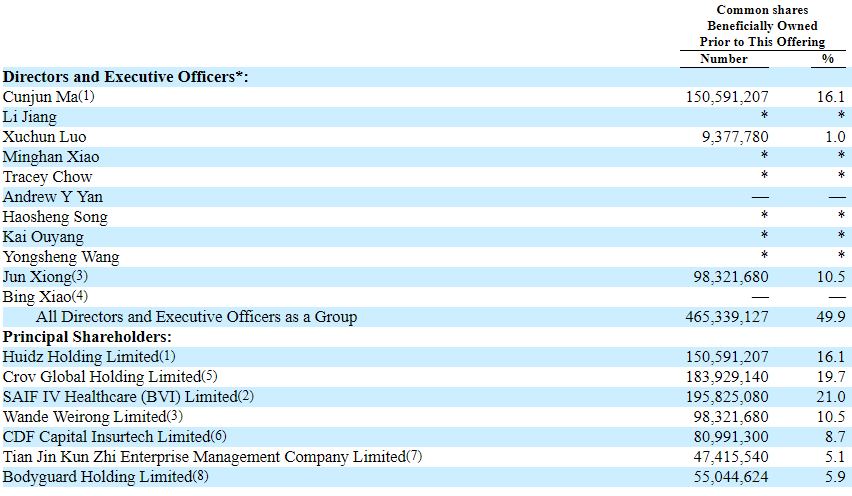
Task: Click the 'Jun Xiong(3)' name cell
Action: click(x=45, y=277)
